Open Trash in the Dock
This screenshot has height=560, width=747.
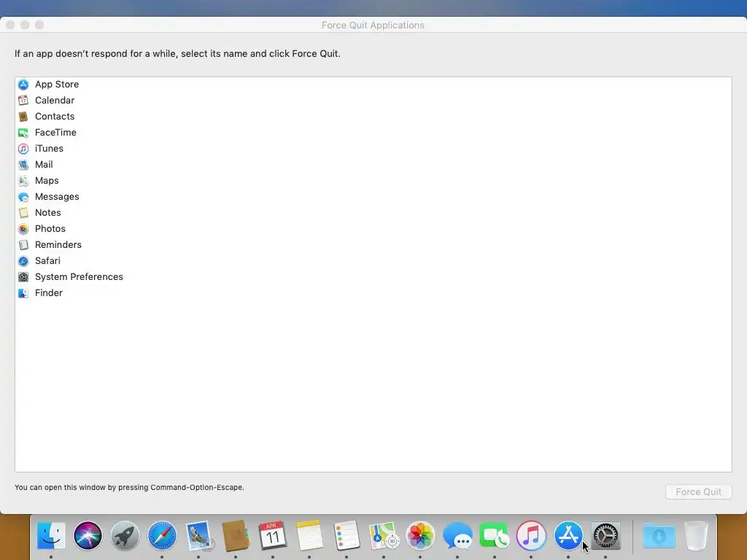tap(696, 536)
